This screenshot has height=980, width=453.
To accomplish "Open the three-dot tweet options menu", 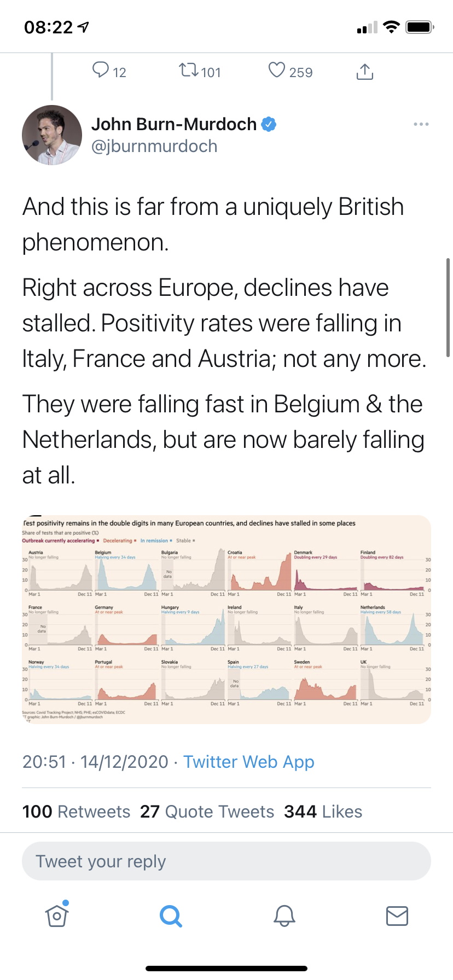I will [x=421, y=124].
